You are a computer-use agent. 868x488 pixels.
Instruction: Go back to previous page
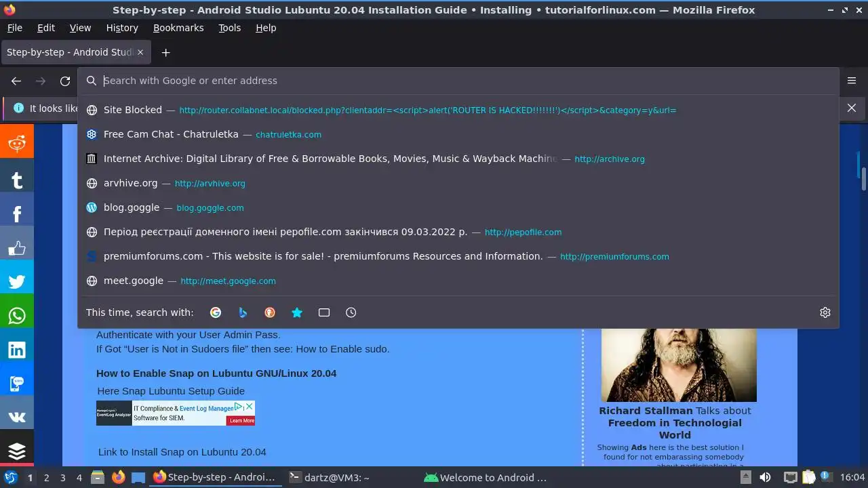coord(16,81)
